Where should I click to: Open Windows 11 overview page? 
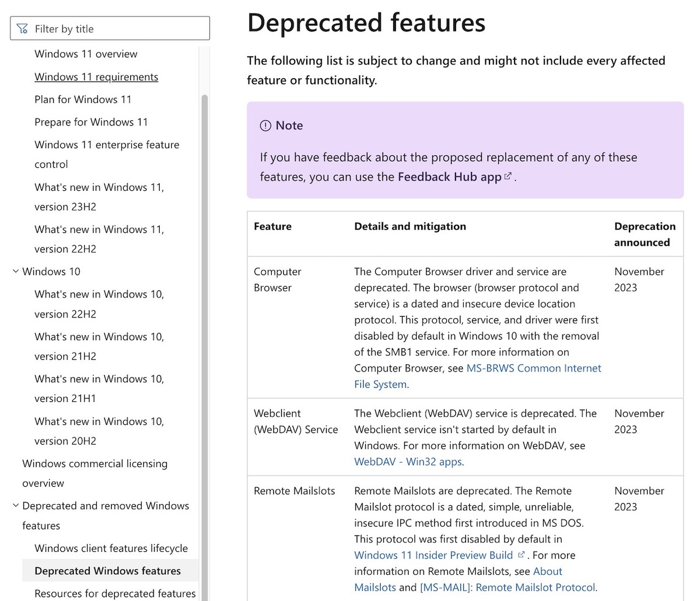pyautogui.click(x=86, y=54)
